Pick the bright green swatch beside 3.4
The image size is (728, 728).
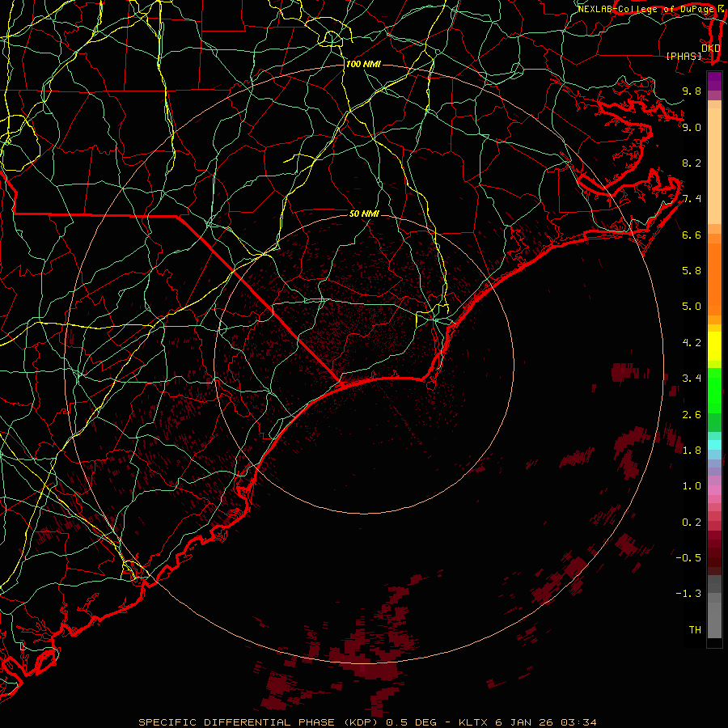click(714, 389)
